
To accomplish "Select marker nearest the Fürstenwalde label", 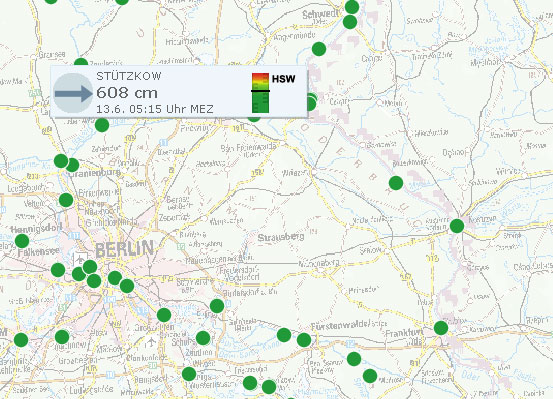I will tap(304, 340).
